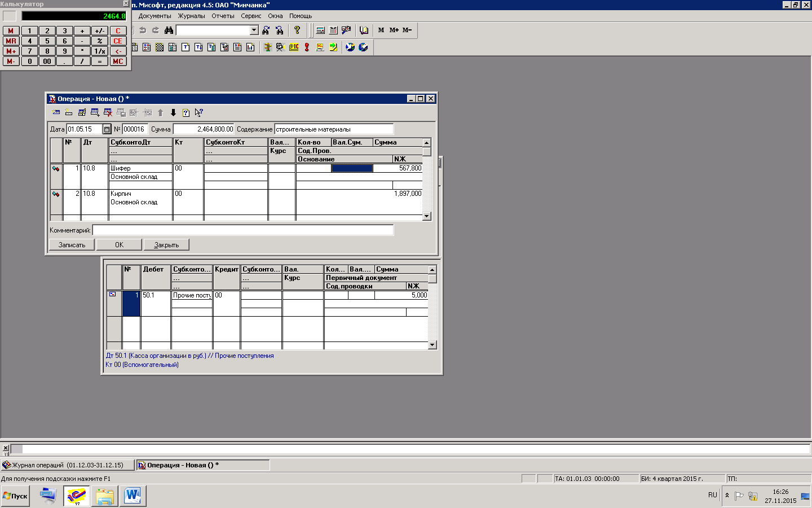Click calculator 1/x button
Image resolution: width=812 pixels, height=508 pixels.
point(100,51)
